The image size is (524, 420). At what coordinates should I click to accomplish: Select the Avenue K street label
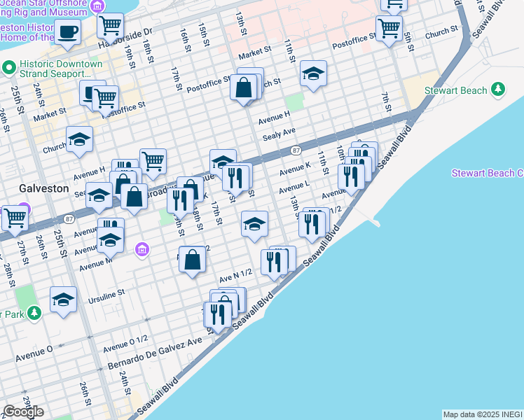pyautogui.click(x=295, y=169)
